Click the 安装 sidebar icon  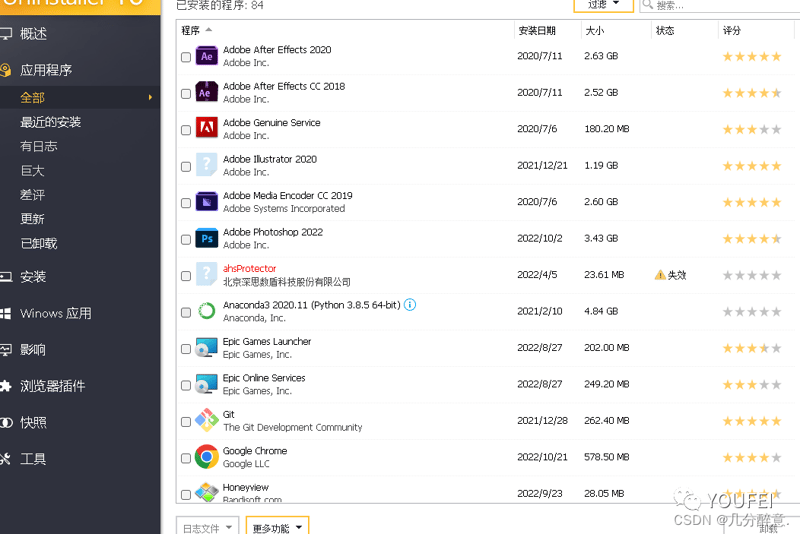[x=6, y=277]
